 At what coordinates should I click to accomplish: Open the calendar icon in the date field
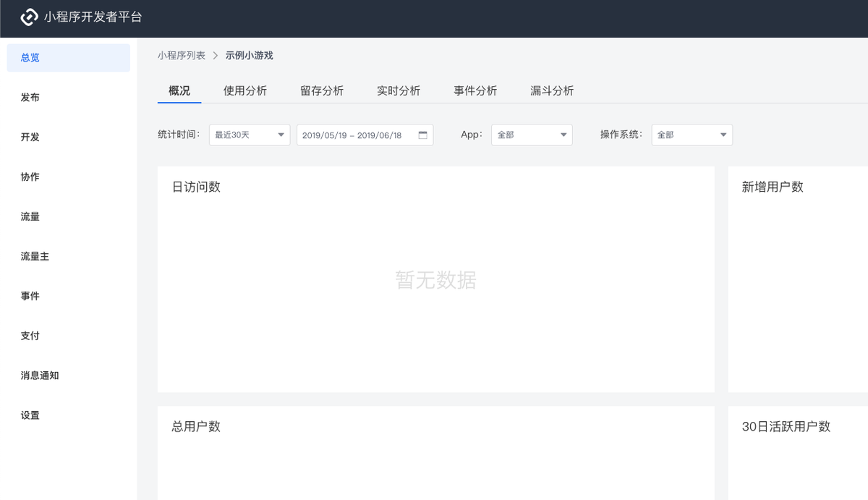click(422, 135)
